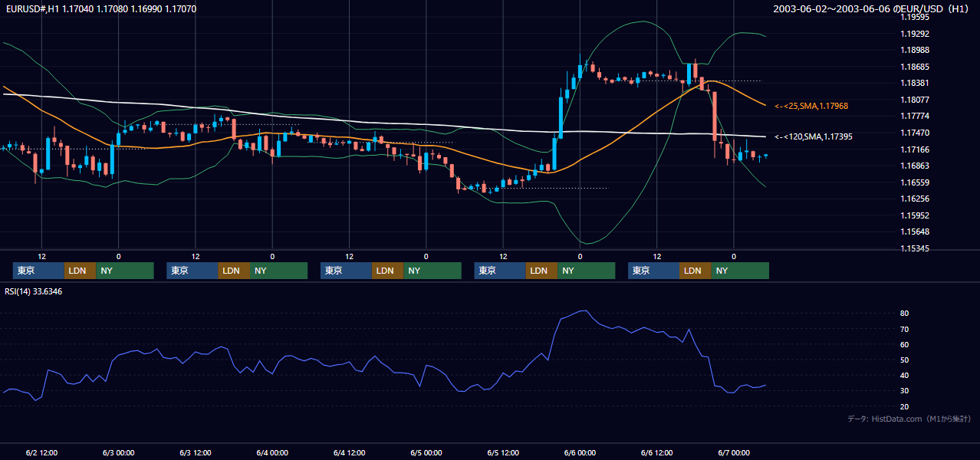Viewport: 980px width, 460px height.
Task: Select the LDN session block for 6/3
Action: [234, 271]
